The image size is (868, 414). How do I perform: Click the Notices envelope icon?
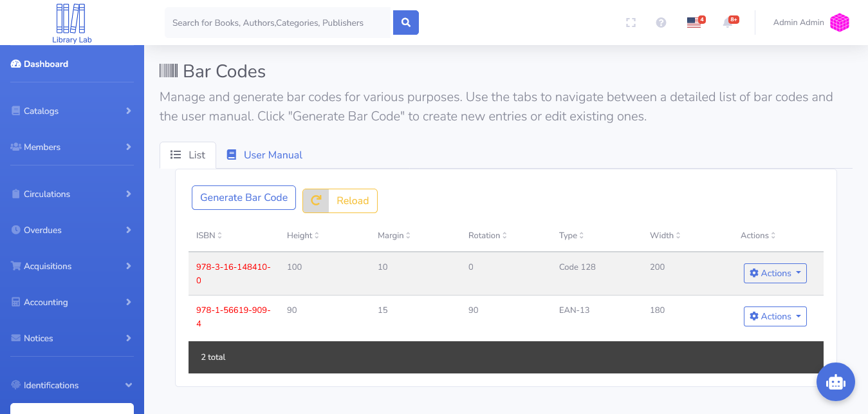[15, 338]
